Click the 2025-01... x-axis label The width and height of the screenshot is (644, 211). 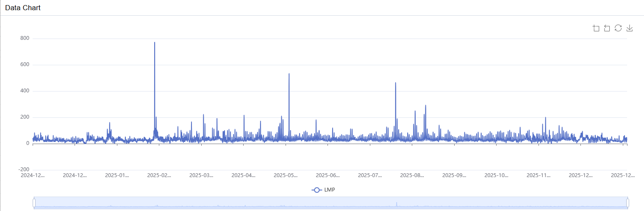click(117, 175)
